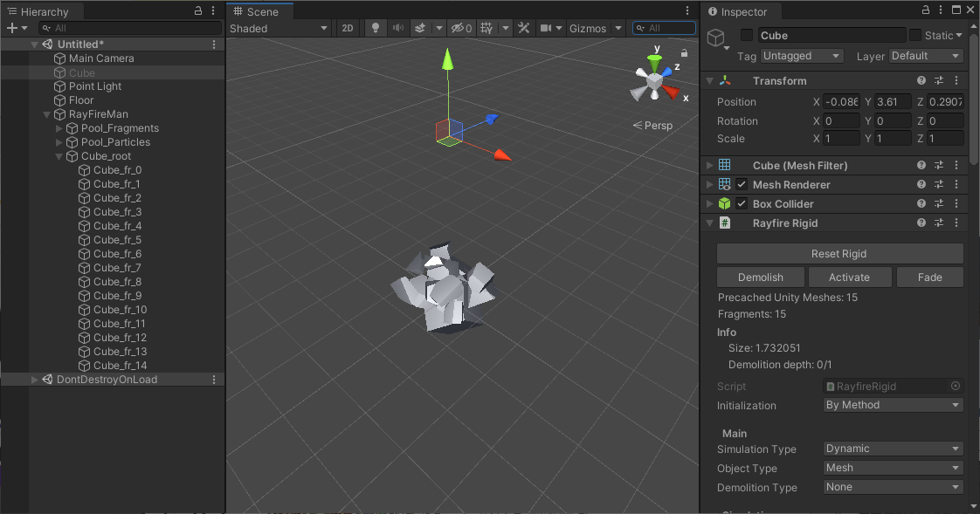Screen dimensions: 980x514
Task: Open the Object Type Mesh dropdown
Action: pyautogui.click(x=893, y=468)
